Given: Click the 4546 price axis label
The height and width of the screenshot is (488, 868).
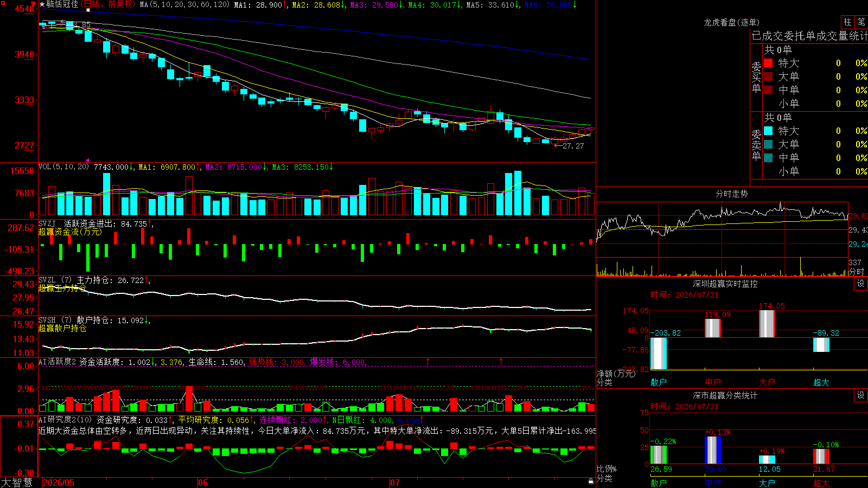Looking at the screenshot, I should pyautogui.click(x=24, y=9).
